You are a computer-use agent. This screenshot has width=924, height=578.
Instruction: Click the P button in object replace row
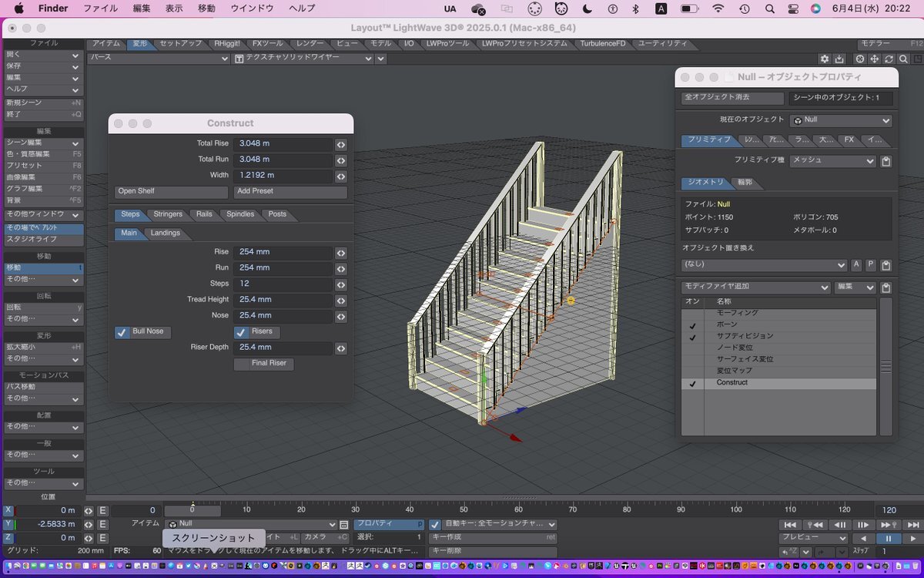871,265
